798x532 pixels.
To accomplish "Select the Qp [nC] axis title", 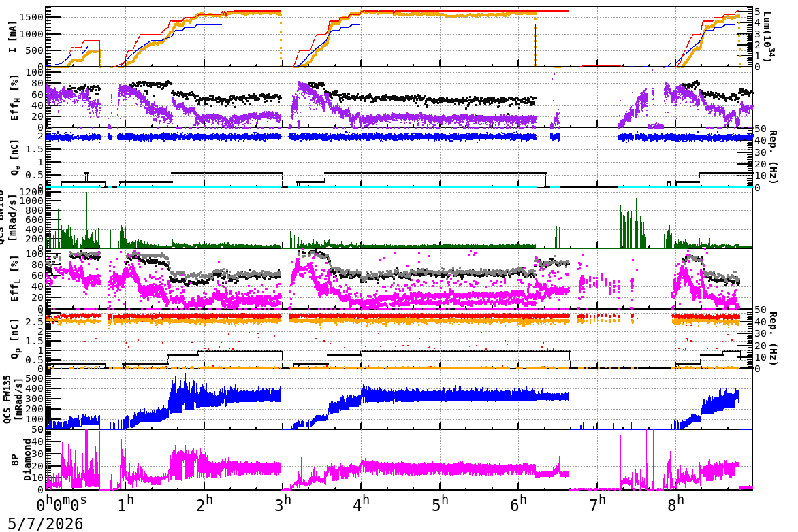I will (14, 339).
